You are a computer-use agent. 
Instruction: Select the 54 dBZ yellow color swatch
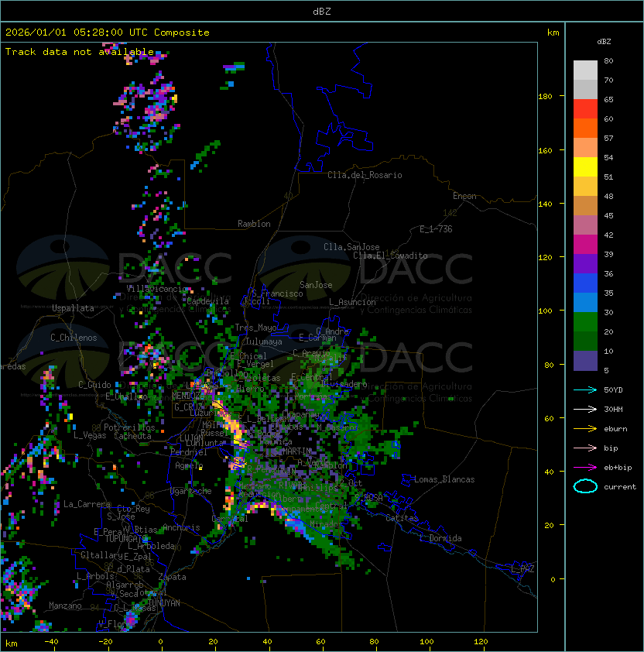[x=585, y=166]
